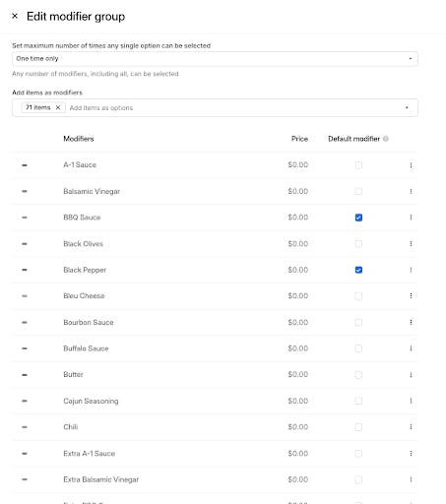The height and width of the screenshot is (504, 446).
Task: Open the three-dot menu for Bleu Cheese
Action: (x=411, y=296)
